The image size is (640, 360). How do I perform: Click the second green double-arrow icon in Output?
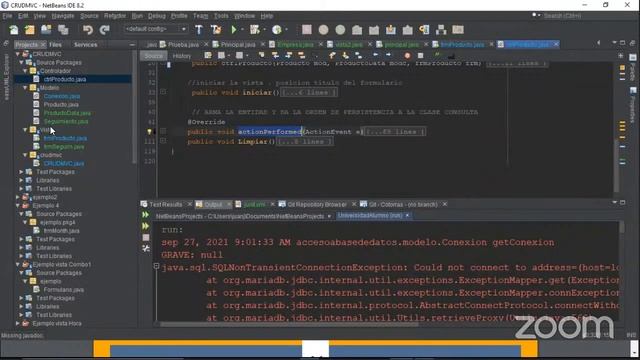(145, 226)
